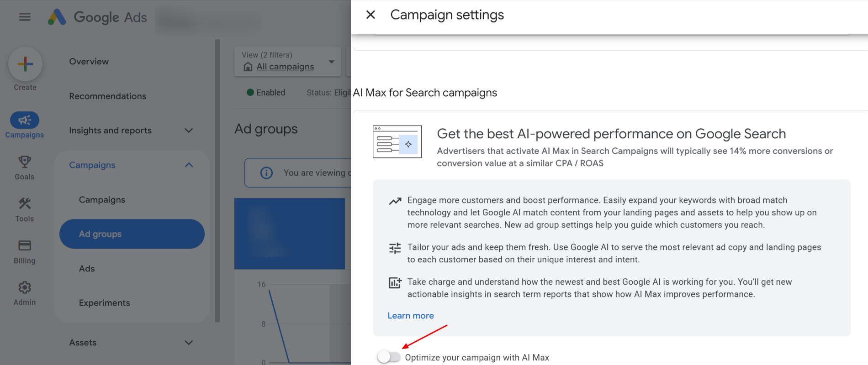Image resolution: width=868 pixels, height=365 pixels.
Task: Open Admin gear icon
Action: (25, 288)
